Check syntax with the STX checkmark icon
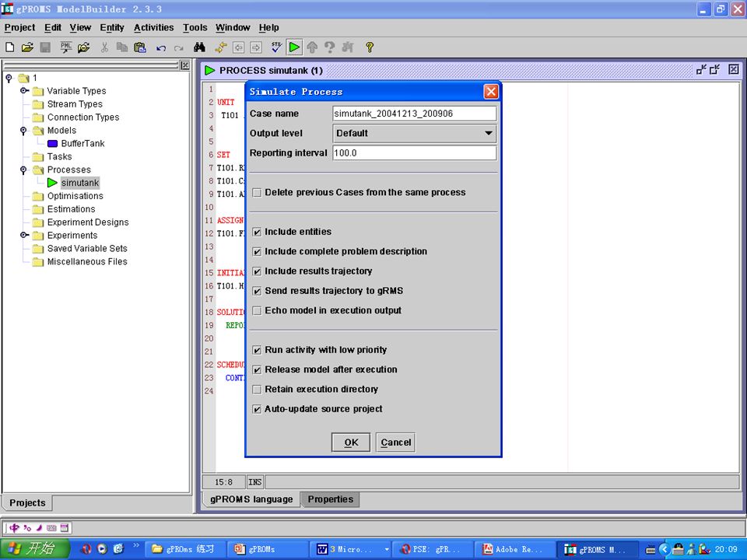 pos(276,47)
